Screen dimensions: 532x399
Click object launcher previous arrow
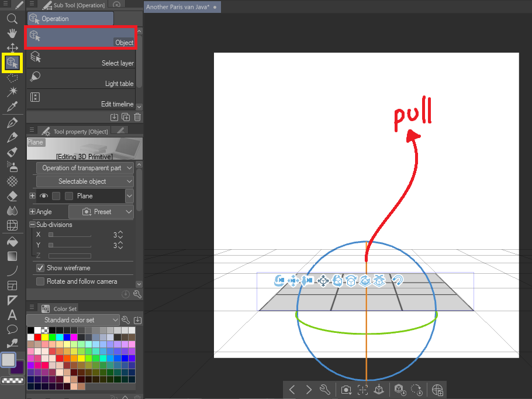(x=292, y=390)
